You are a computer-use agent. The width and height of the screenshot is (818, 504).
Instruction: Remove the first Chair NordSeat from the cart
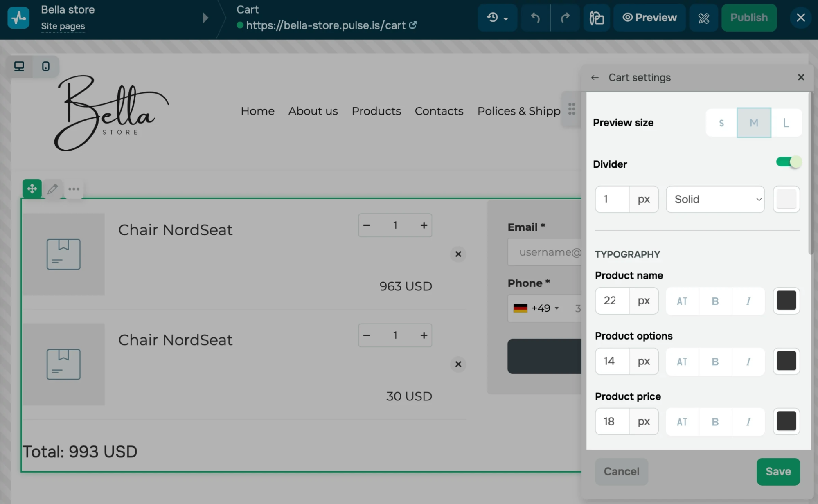point(458,254)
